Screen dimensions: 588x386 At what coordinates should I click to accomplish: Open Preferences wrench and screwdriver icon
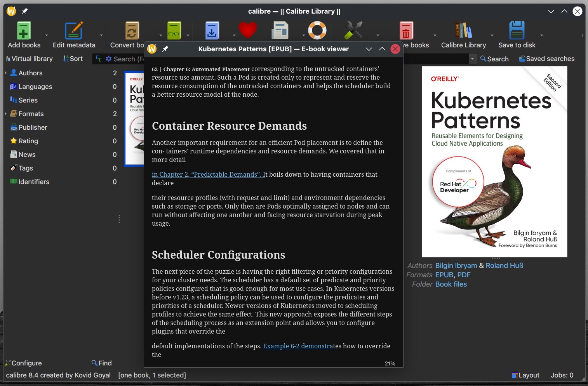pos(353,31)
